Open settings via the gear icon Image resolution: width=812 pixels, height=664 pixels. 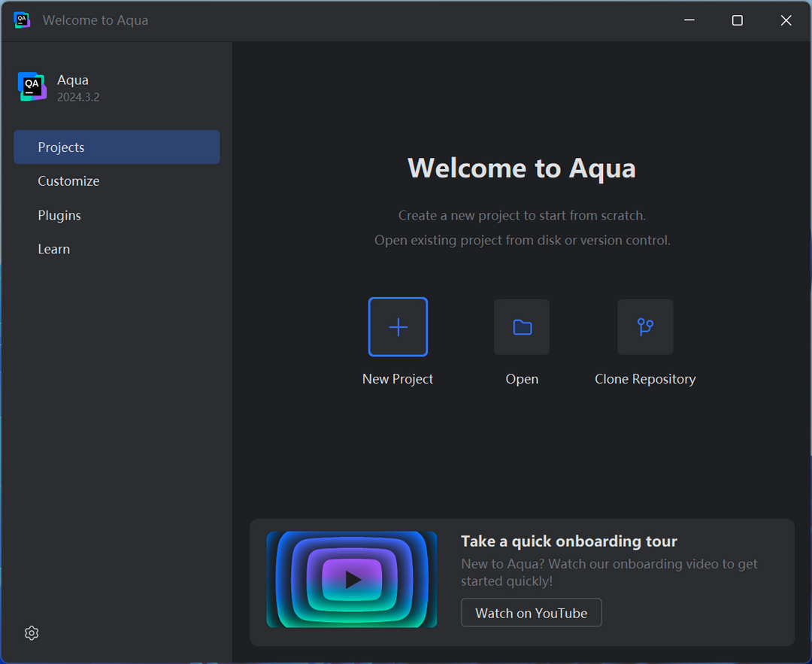click(x=32, y=633)
